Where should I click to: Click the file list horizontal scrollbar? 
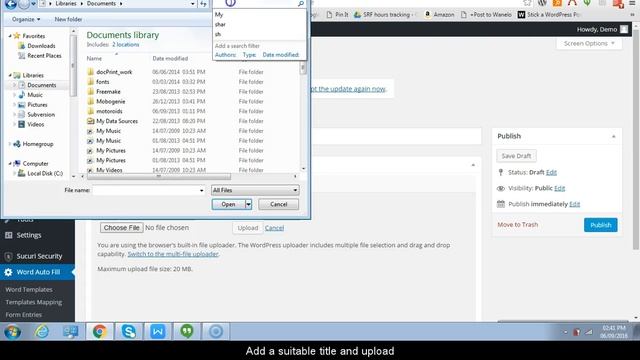[159, 176]
